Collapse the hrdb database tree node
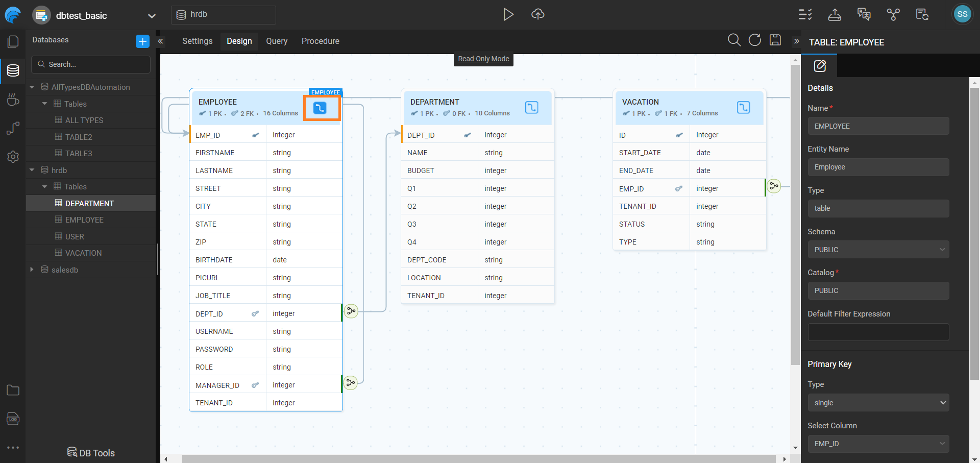This screenshot has height=463, width=980. [x=32, y=170]
